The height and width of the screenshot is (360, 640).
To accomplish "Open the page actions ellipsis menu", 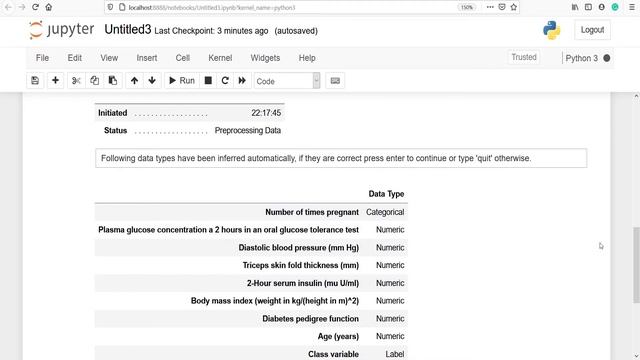I will tap(490, 7).
